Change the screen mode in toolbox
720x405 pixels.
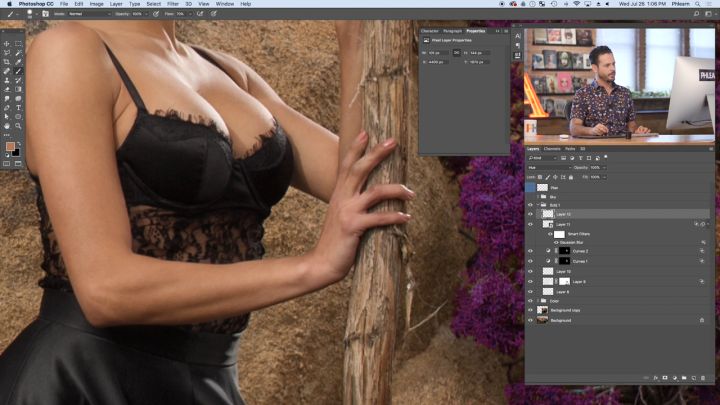coord(18,163)
